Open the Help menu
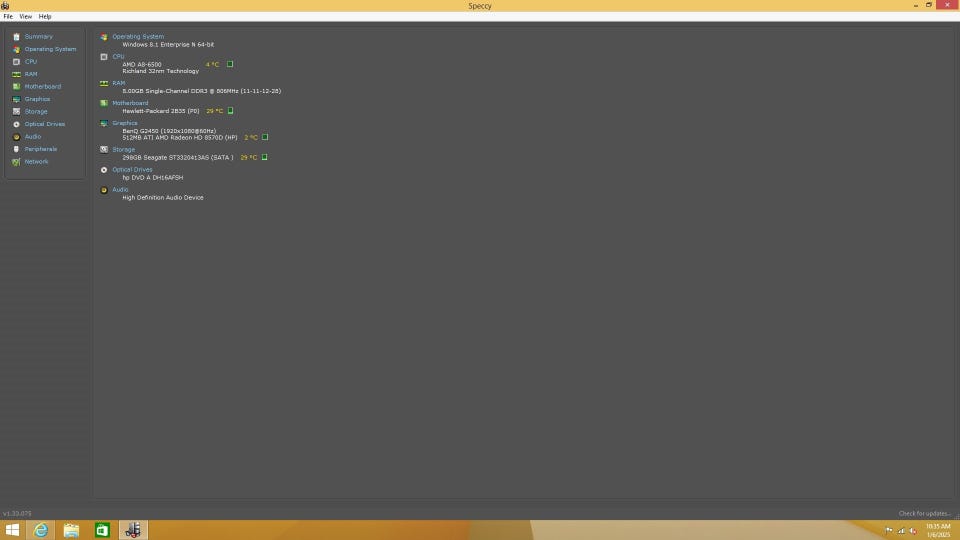The height and width of the screenshot is (540, 960). pyautogui.click(x=45, y=17)
